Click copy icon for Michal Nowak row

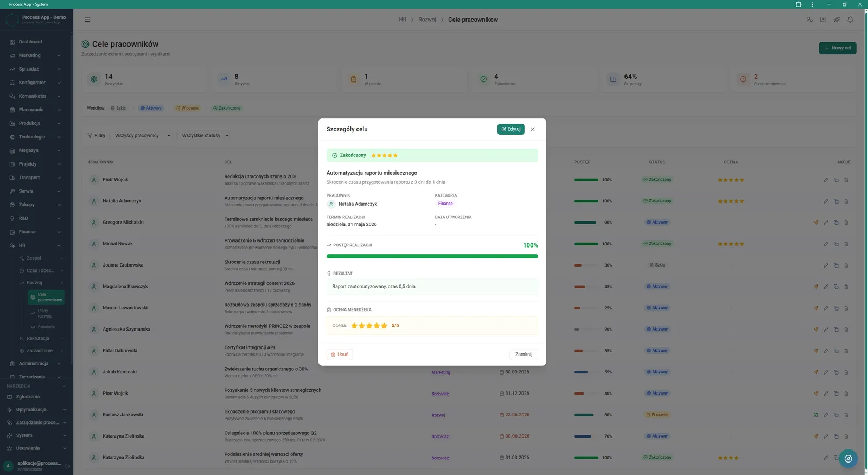pyautogui.click(x=836, y=244)
